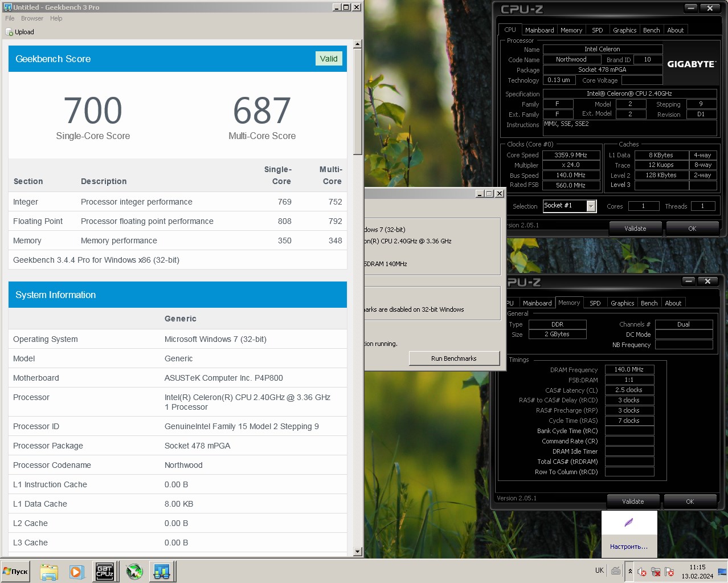Screen dimensions: 728x583
Task: Click the Geekbench scrollbar down arrow
Action: click(x=358, y=552)
